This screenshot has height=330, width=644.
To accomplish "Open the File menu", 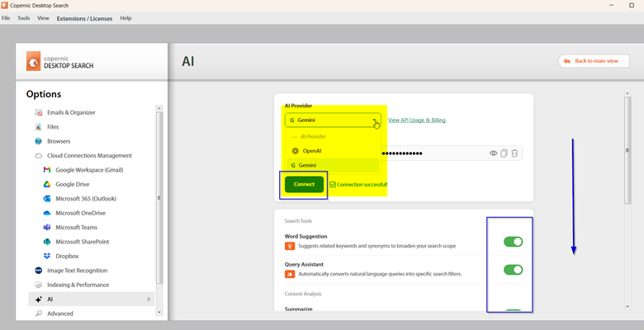I will click(6, 18).
